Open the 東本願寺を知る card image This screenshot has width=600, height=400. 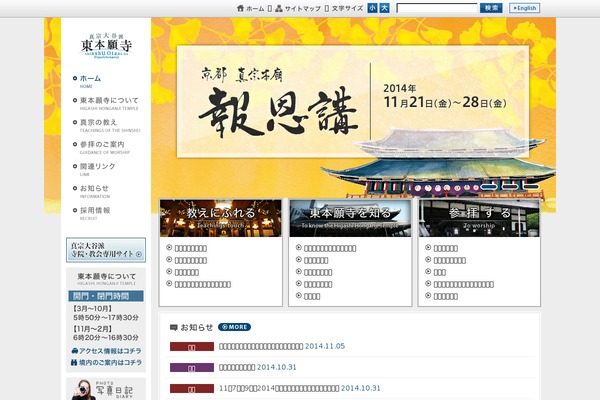[x=350, y=218]
